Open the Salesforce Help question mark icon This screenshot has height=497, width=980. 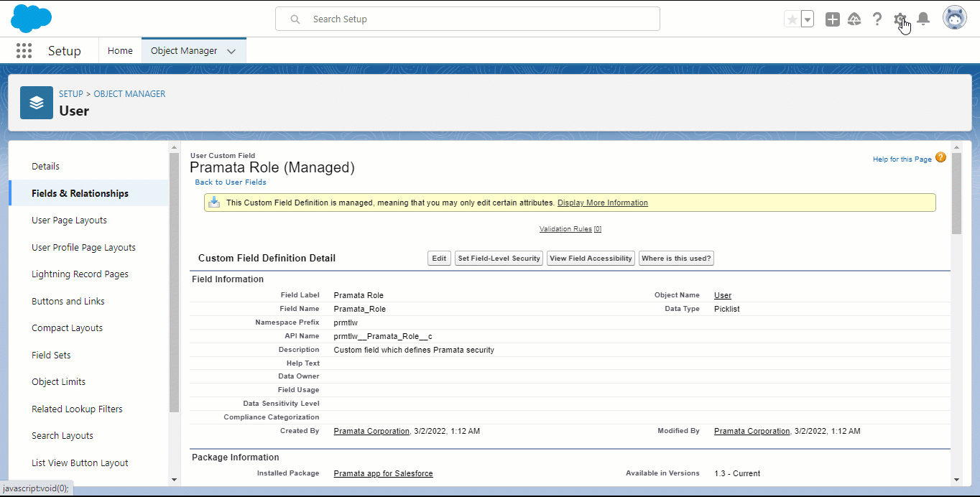(x=877, y=19)
